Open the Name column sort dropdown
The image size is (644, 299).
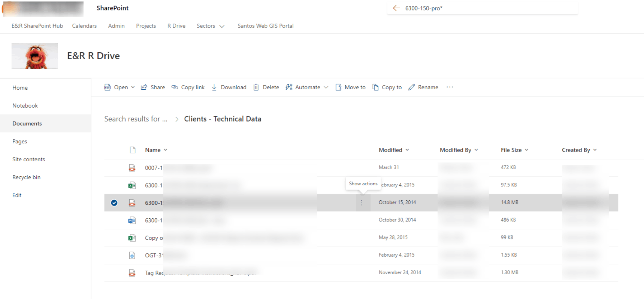(166, 150)
